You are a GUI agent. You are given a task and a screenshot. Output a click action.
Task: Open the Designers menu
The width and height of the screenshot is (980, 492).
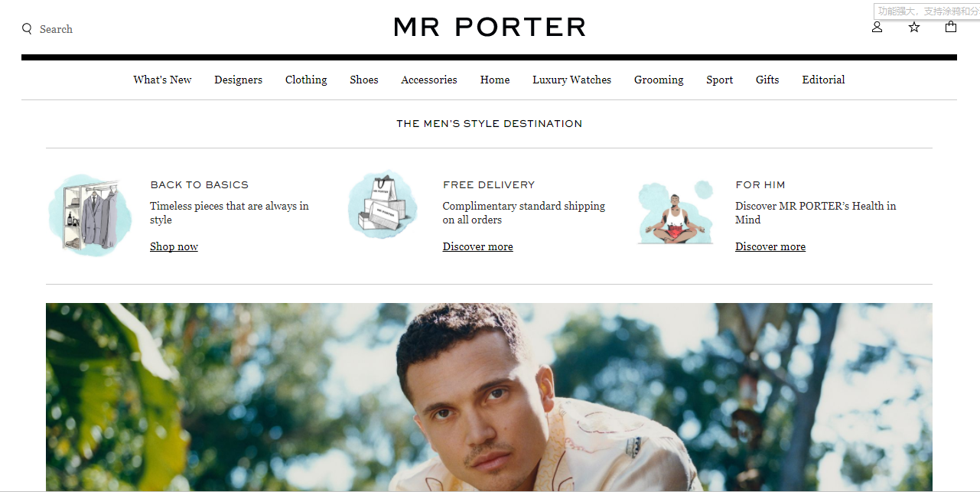[x=238, y=80]
